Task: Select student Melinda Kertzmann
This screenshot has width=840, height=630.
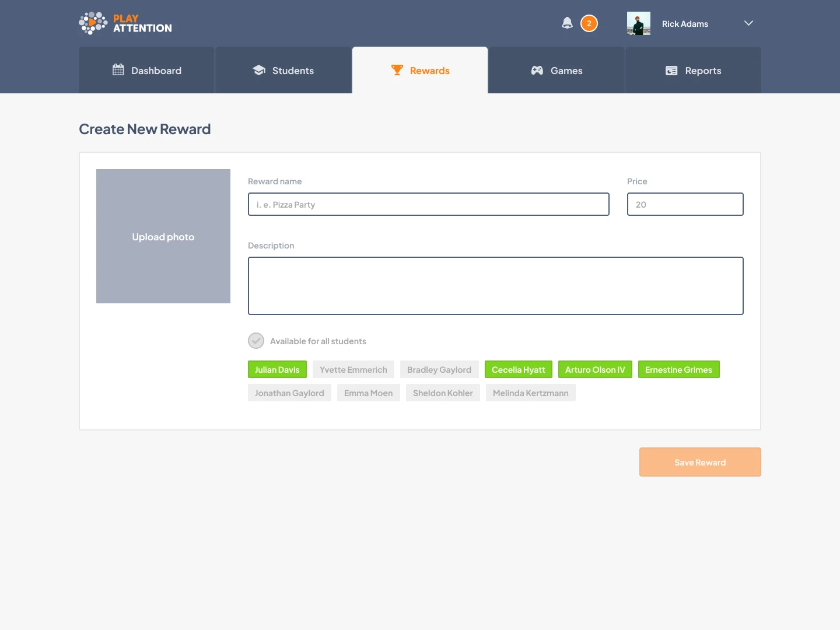Action: [x=531, y=393]
